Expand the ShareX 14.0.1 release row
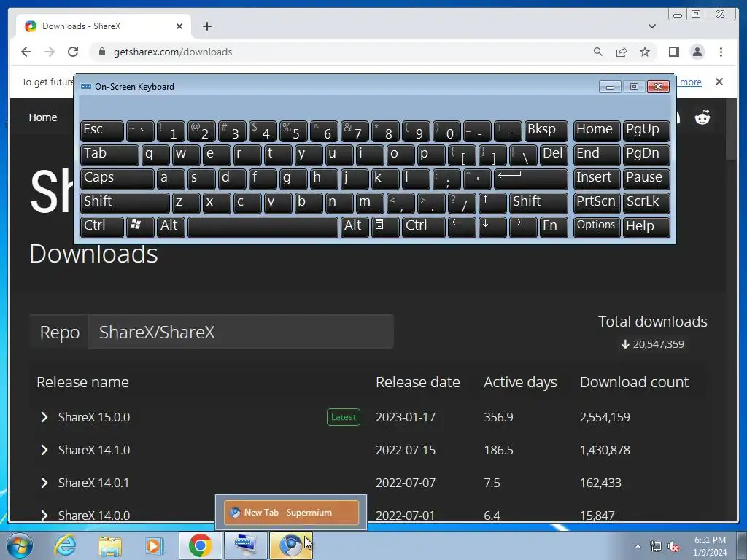 (x=44, y=483)
